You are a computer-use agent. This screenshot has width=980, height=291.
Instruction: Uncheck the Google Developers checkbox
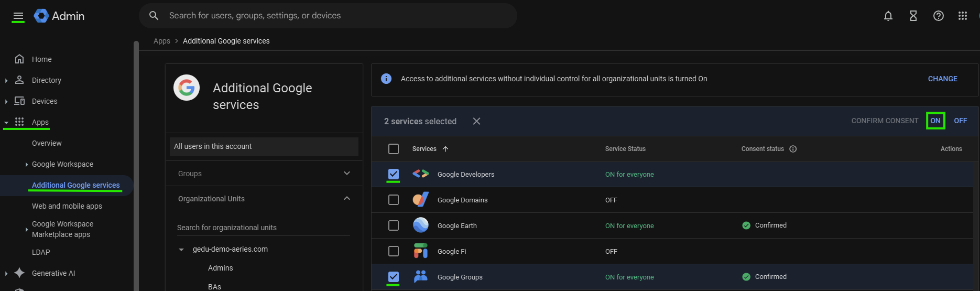coord(394,174)
